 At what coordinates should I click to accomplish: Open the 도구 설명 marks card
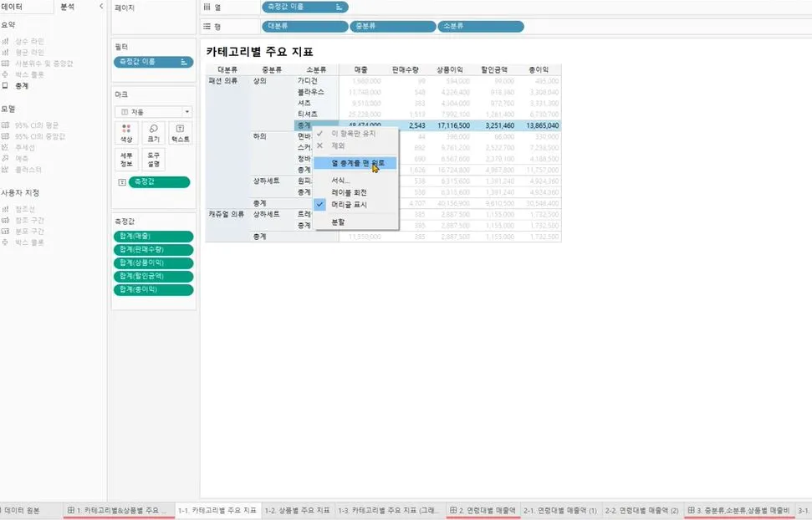point(153,160)
